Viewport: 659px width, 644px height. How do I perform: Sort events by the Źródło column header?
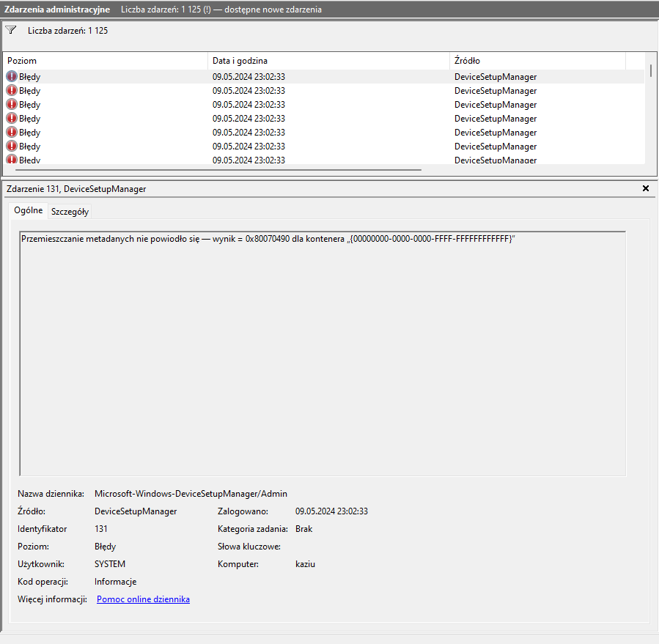pyautogui.click(x=537, y=61)
